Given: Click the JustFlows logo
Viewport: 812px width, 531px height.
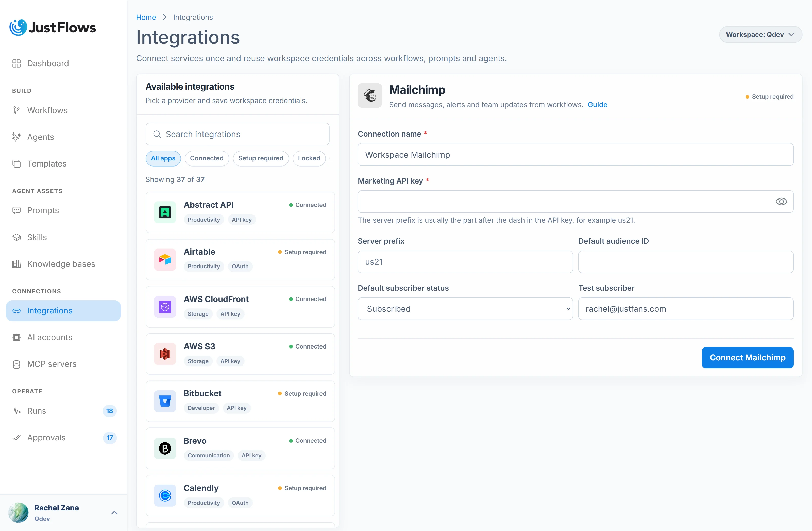Looking at the screenshot, I should click(x=53, y=28).
